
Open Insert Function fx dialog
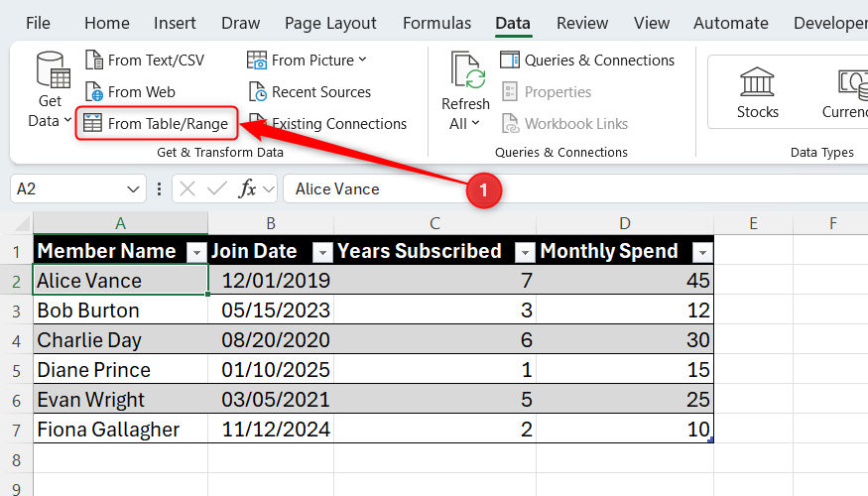[x=247, y=189]
